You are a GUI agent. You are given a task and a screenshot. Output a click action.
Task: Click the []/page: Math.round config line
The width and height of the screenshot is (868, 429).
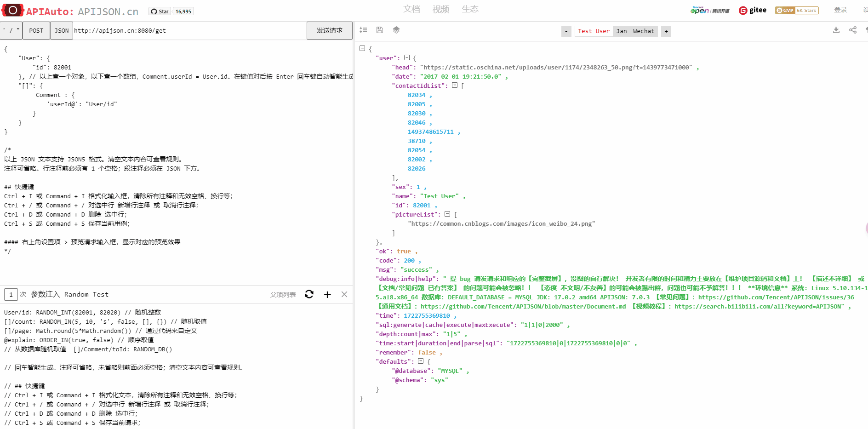(x=101, y=331)
